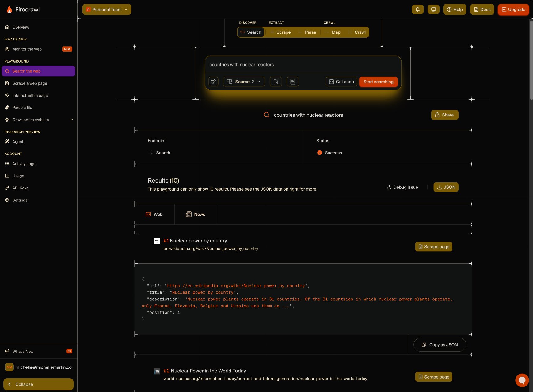This screenshot has width=533, height=392.
Task: Click the Success status checkmark
Action: click(319, 153)
